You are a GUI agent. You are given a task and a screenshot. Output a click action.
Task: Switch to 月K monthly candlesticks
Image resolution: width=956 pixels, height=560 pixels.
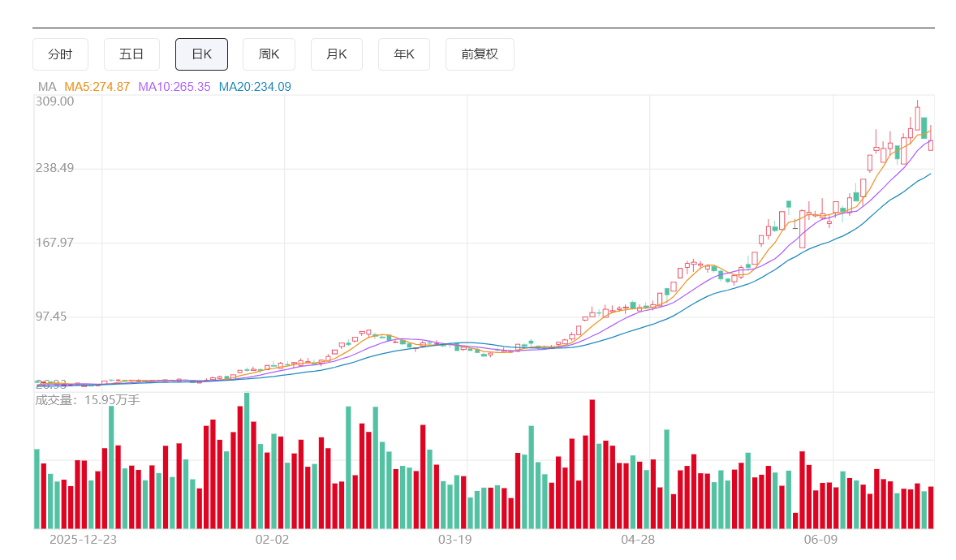point(337,54)
